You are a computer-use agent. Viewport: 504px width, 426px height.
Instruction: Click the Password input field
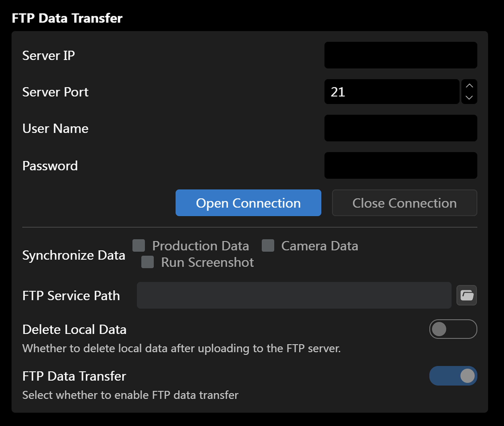[400, 165]
